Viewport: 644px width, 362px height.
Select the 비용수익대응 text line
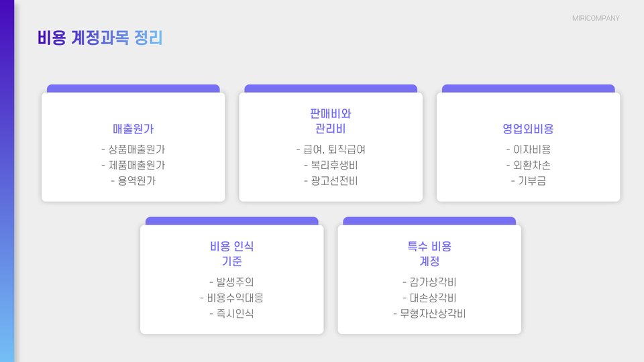[231, 298]
